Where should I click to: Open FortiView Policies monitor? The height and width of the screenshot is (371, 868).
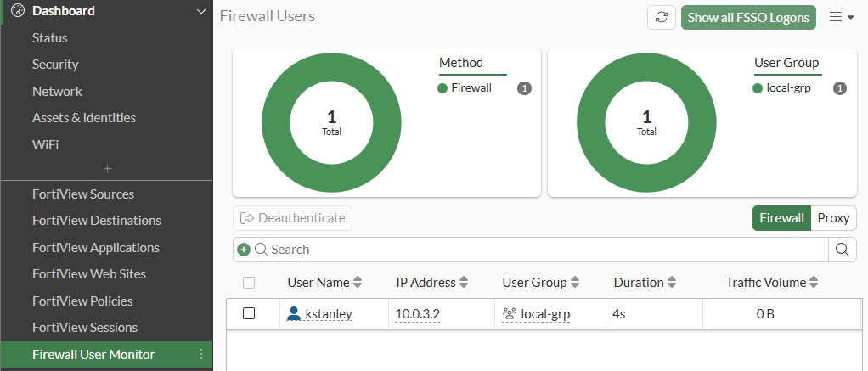click(82, 301)
